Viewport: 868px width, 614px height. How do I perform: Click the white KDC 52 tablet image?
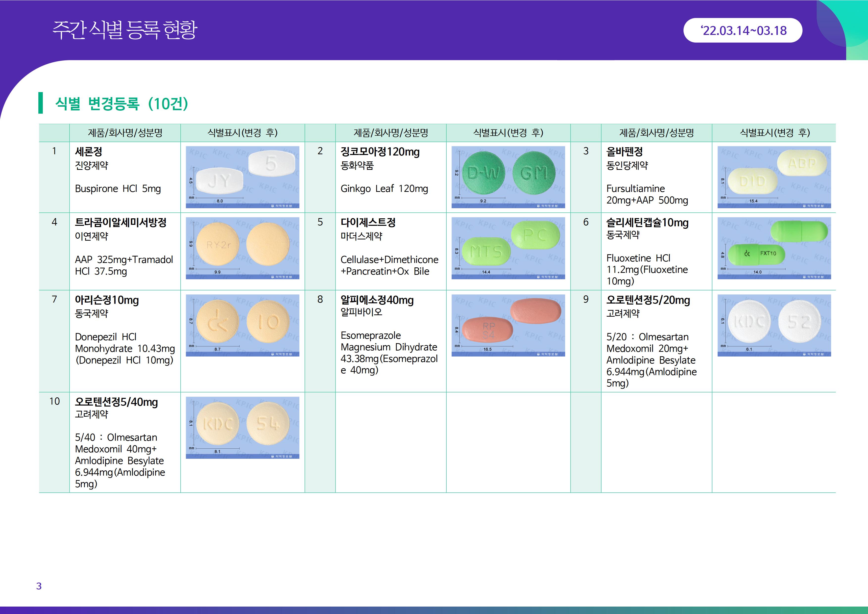click(x=774, y=325)
